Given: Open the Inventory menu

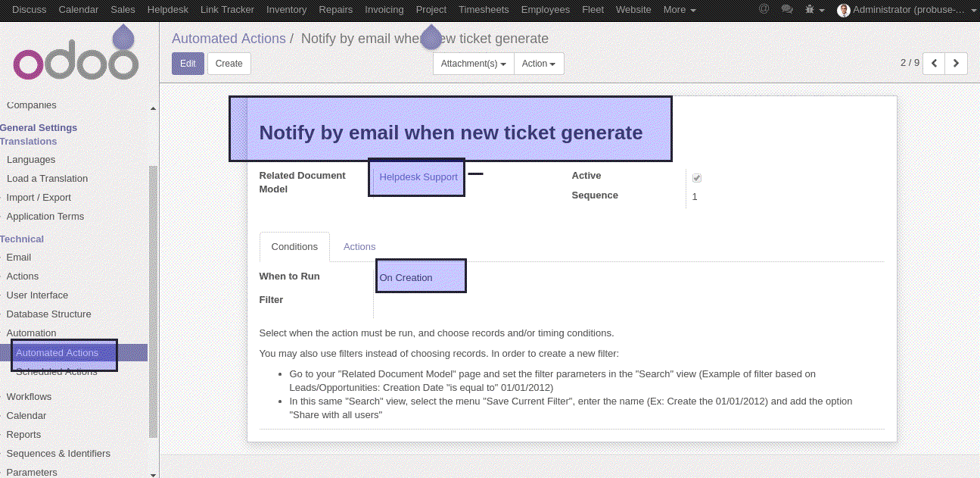Looking at the screenshot, I should (x=287, y=10).
